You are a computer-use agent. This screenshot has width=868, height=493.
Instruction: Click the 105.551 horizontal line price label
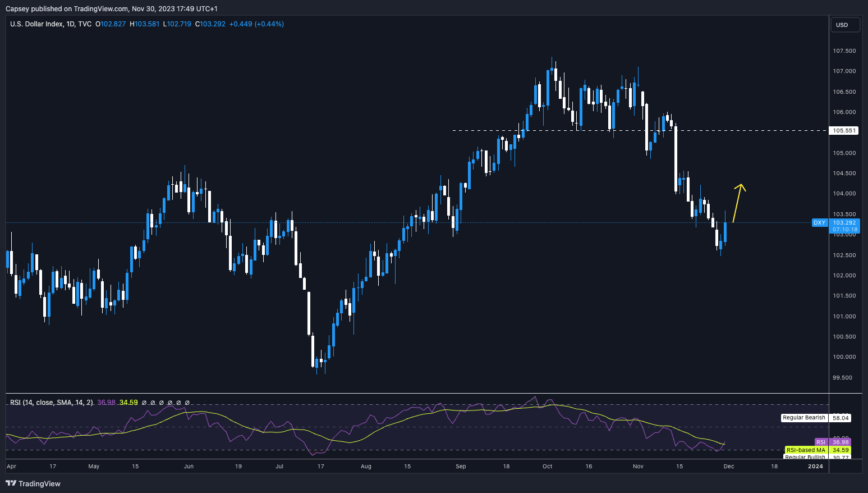(844, 130)
